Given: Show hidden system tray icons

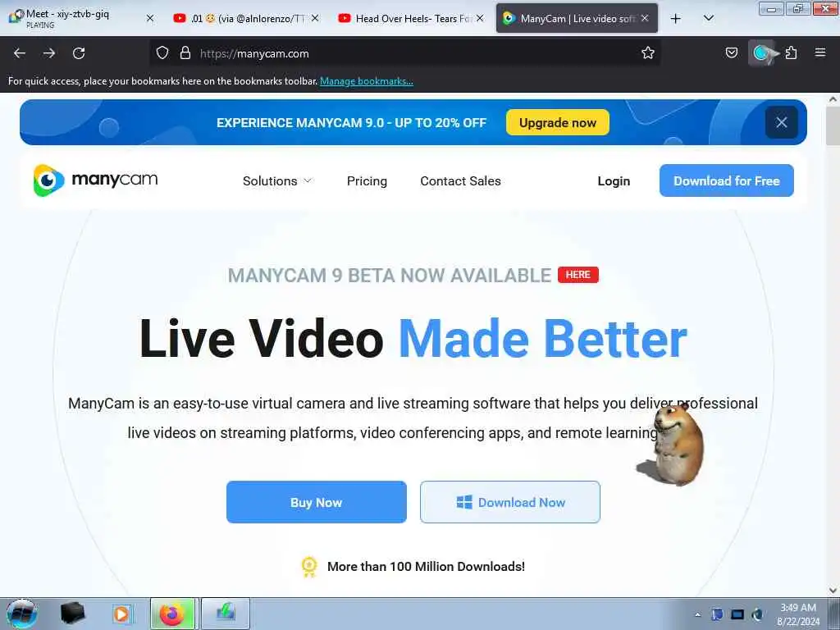Looking at the screenshot, I should click(697, 614).
